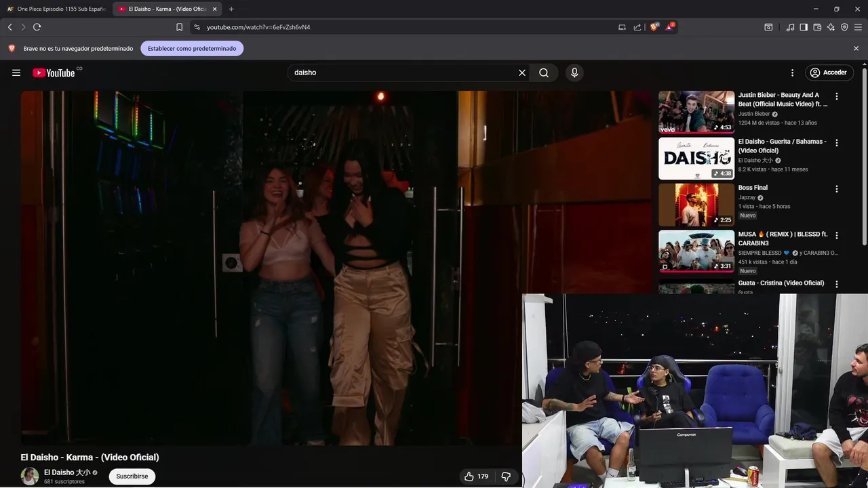
Task: Open Brave Rewards triangle icon
Action: pyautogui.click(x=670, y=27)
